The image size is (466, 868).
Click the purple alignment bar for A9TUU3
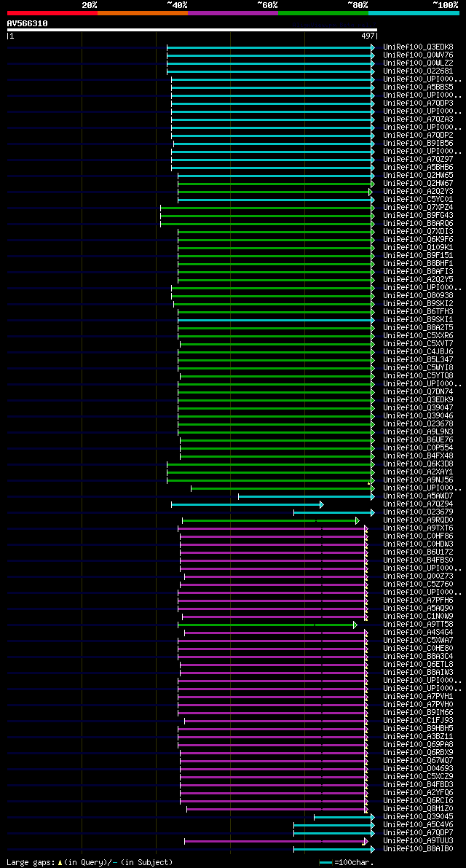pyautogui.click(x=276, y=841)
